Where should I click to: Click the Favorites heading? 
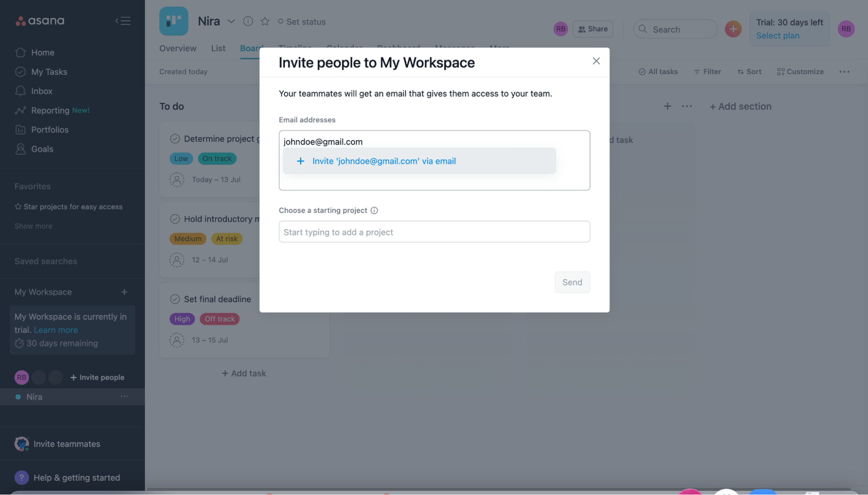pyautogui.click(x=33, y=187)
